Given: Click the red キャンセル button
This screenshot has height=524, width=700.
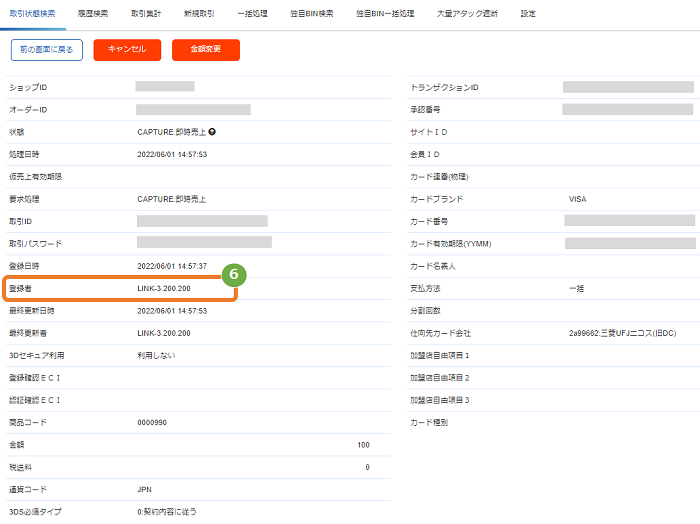Looking at the screenshot, I should (x=127, y=50).
